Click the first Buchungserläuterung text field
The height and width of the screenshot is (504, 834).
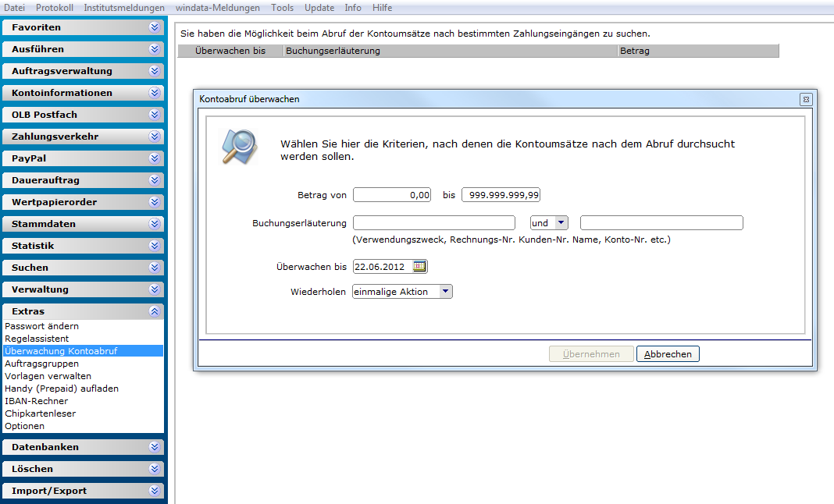[x=434, y=223]
